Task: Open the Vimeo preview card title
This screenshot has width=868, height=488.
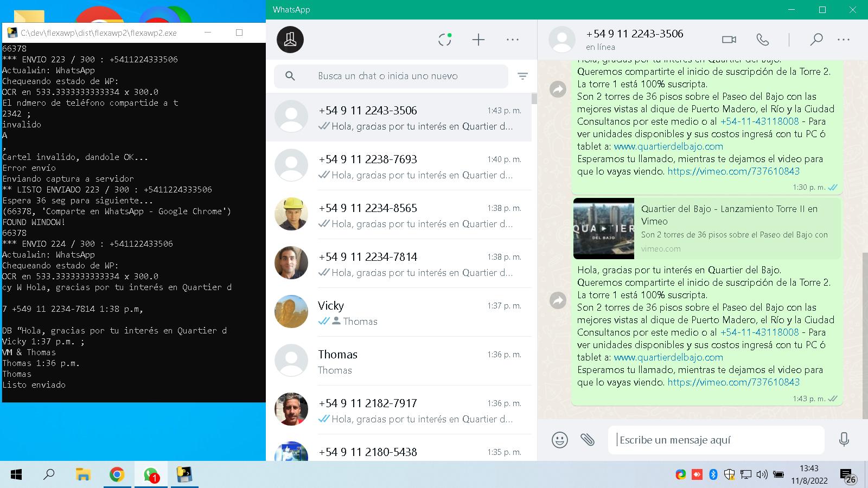Action: click(x=729, y=215)
